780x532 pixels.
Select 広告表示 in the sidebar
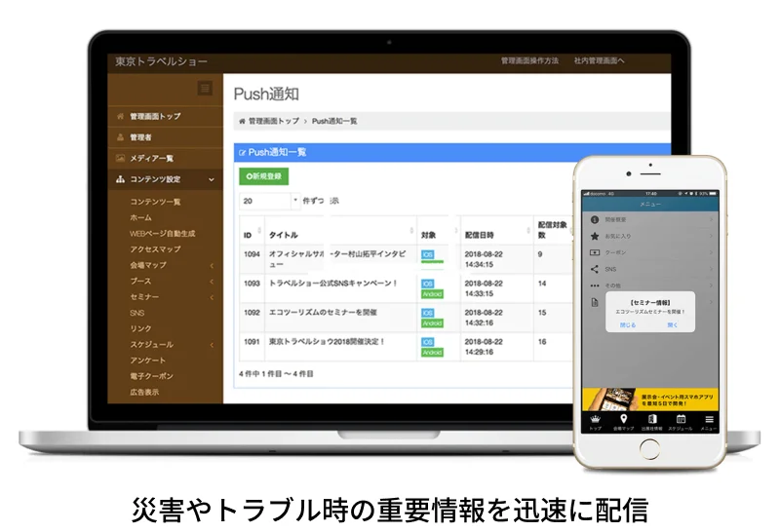coord(144,392)
